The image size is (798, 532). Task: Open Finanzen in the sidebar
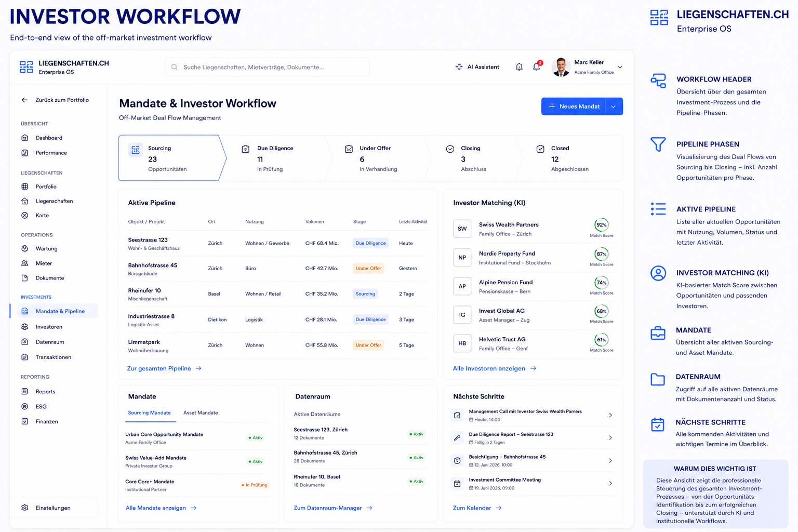[x=47, y=421]
